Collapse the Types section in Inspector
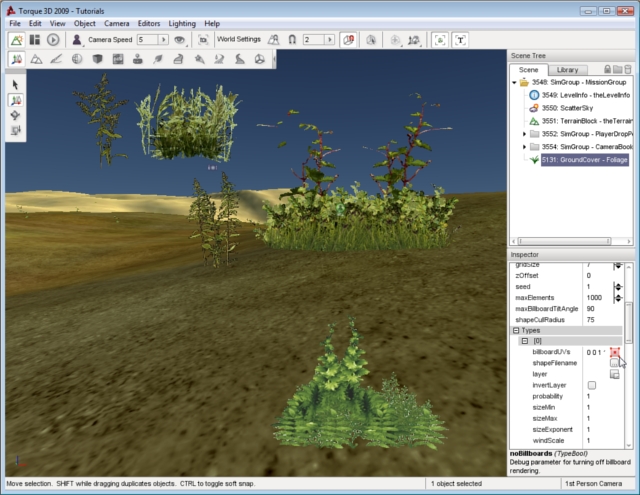Screen dimensions: 640x495 [x=516, y=330]
